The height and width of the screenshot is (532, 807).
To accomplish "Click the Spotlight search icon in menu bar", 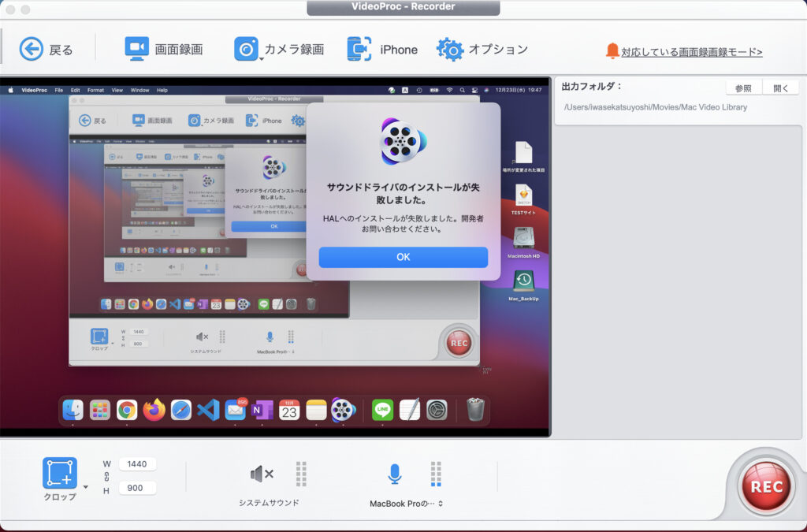I will pyautogui.click(x=462, y=90).
